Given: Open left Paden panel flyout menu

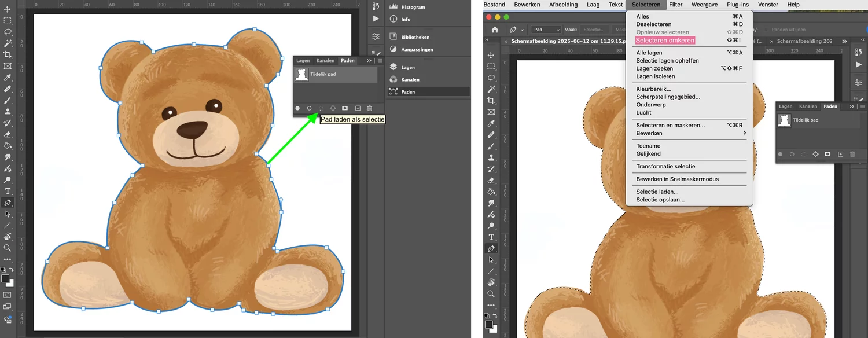Looking at the screenshot, I should (x=380, y=60).
